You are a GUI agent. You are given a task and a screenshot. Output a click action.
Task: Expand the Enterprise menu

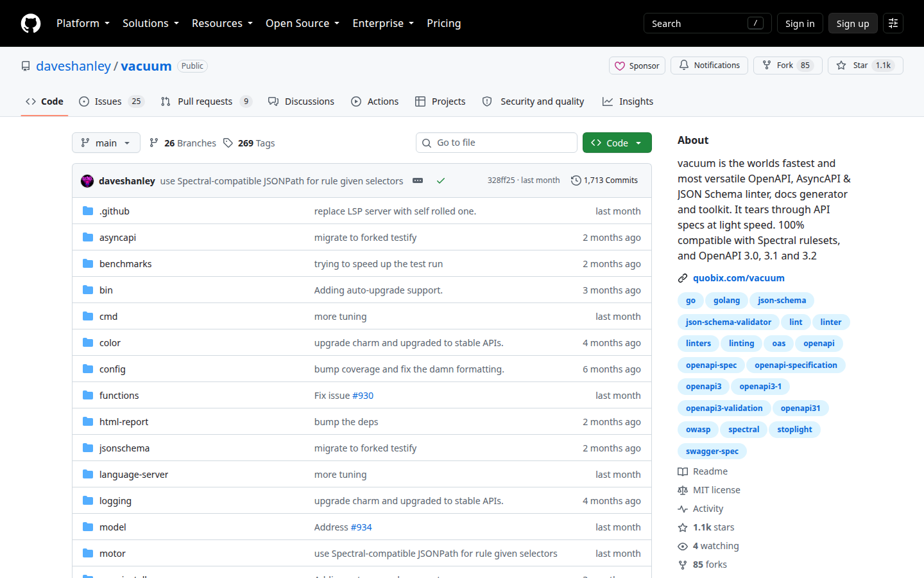point(383,23)
